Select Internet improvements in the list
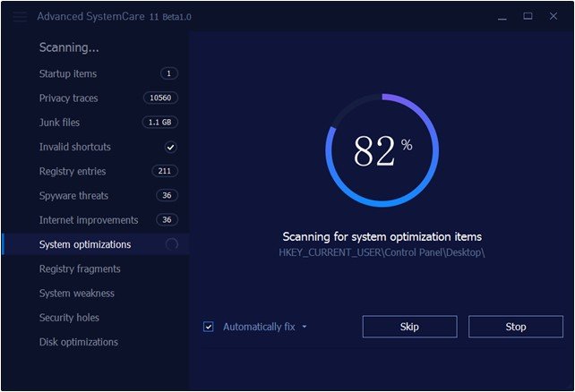Screen dimensions: 575x392 [x=95, y=220]
